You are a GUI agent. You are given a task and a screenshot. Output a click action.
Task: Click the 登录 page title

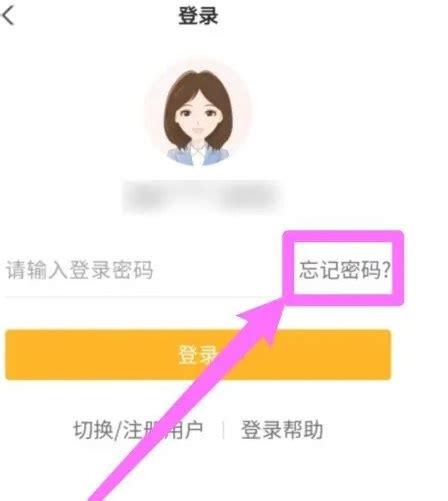click(198, 15)
